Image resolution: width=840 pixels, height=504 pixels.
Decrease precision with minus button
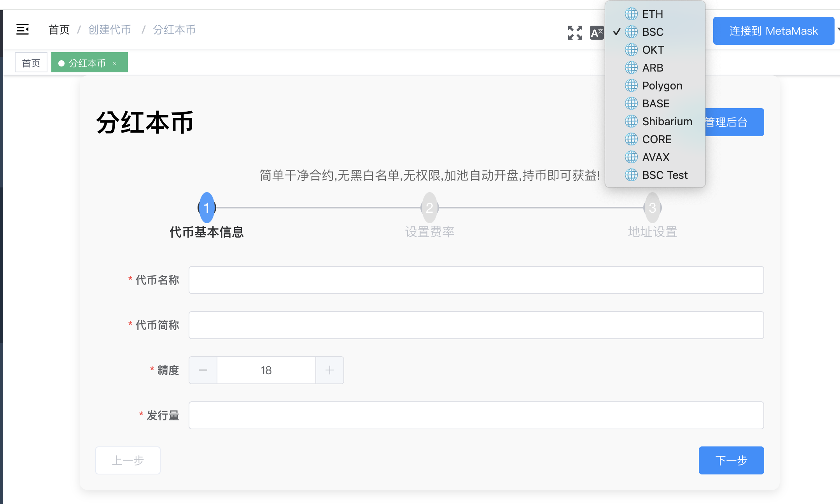[203, 370]
